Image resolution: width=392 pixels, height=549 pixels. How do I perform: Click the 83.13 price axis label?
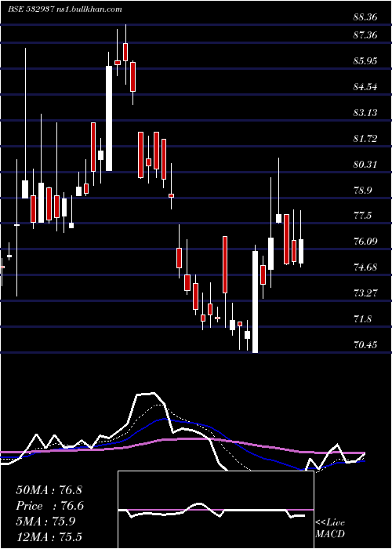pos(365,112)
